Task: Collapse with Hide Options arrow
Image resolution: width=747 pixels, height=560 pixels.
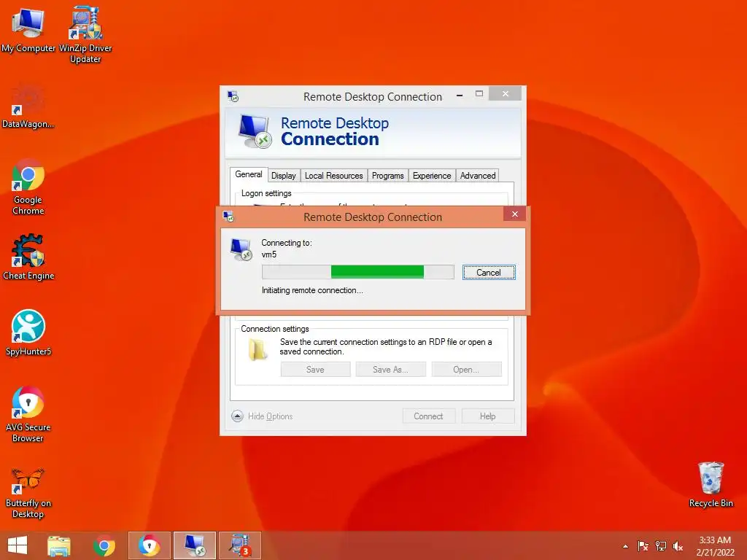Action: [x=237, y=416]
